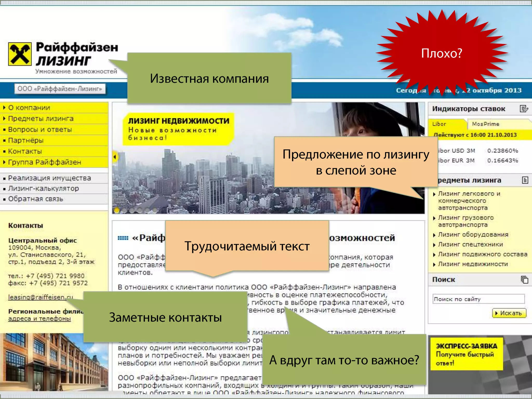This screenshot has width=532, height=399.
Task: Open Лизинг оборудования link in right panel
Action: [473, 235]
